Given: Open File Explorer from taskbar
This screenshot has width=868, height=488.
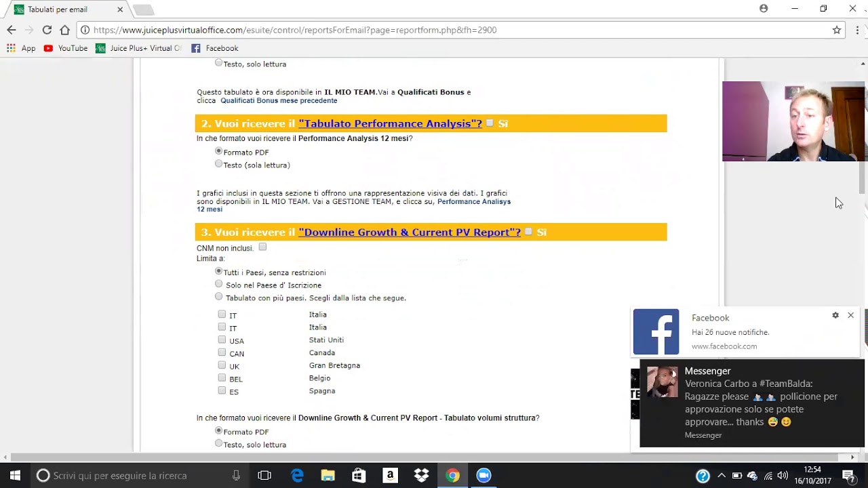Looking at the screenshot, I should [328, 475].
